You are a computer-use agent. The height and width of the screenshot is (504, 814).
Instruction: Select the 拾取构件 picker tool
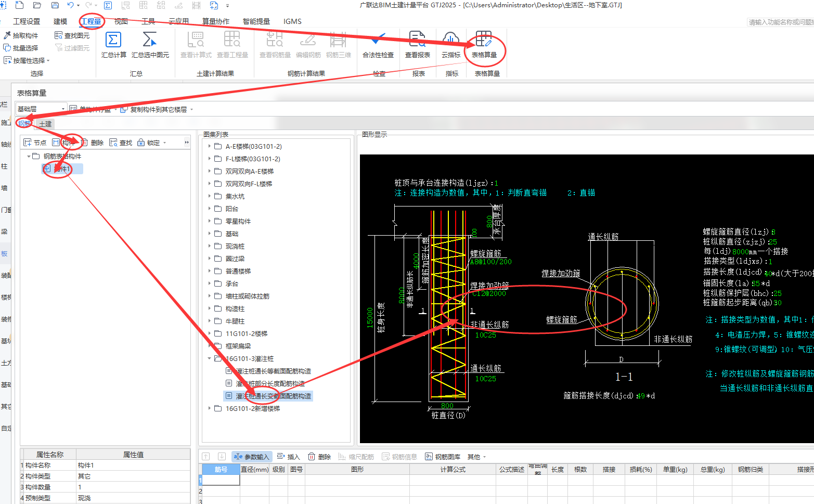click(21, 35)
